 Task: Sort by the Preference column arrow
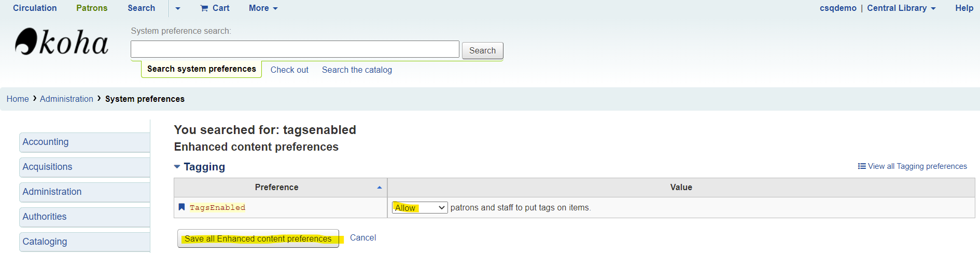pos(379,188)
